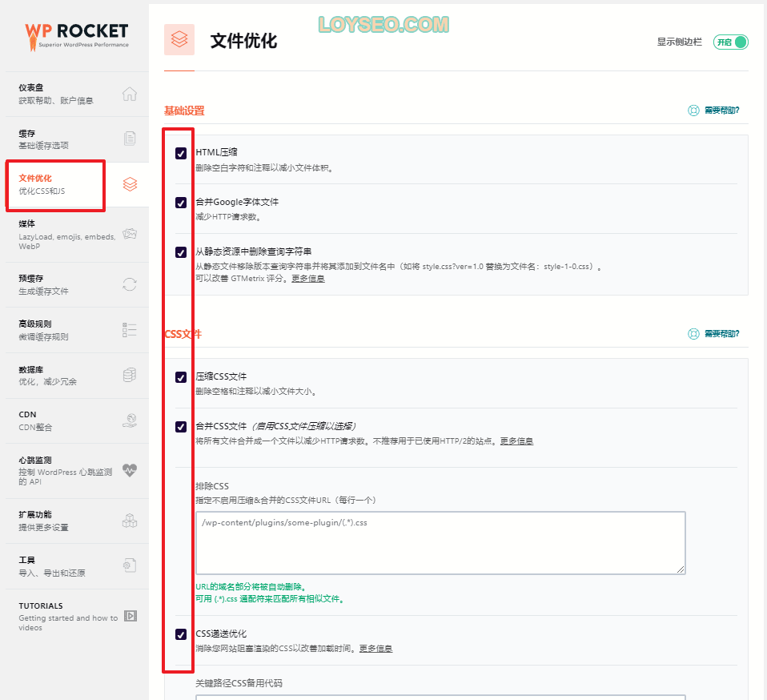Viewport: 767px width, 700px height.
Task: Click 更多信息 link under 合并CSS文件
Action: click(516, 441)
